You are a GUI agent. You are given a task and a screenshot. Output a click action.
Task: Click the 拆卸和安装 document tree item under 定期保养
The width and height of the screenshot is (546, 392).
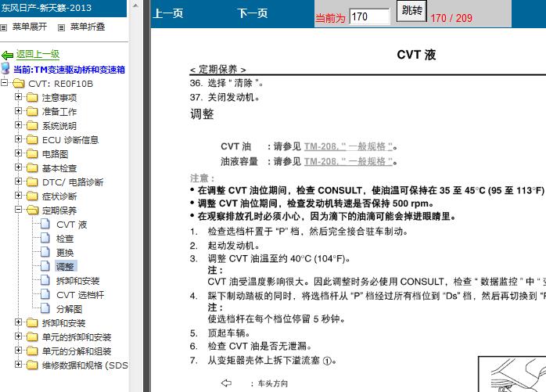point(77,281)
